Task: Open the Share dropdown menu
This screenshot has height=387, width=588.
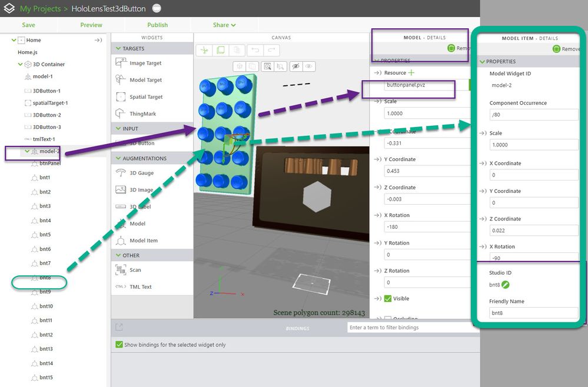Action: pyautogui.click(x=224, y=25)
